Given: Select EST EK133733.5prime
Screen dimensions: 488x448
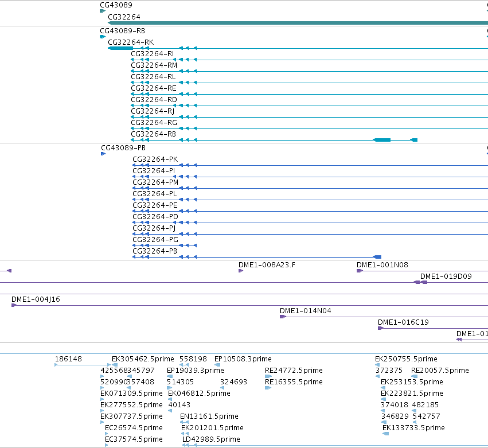Looking at the screenshot, I should [413, 428].
